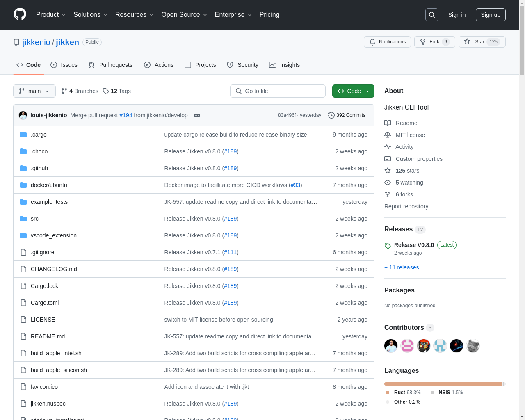Expand the green Code dropdown

(x=353, y=91)
